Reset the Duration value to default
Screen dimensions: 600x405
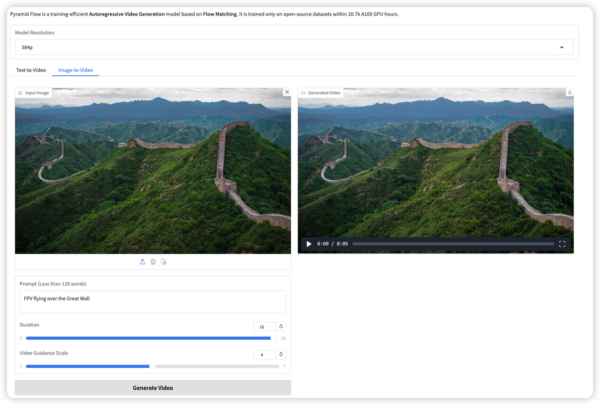tap(281, 326)
